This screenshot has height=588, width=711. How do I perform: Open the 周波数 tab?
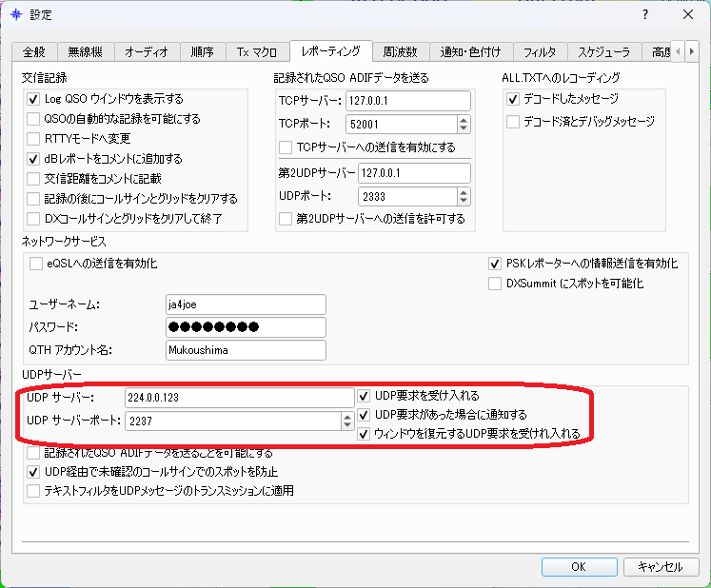coord(401,52)
